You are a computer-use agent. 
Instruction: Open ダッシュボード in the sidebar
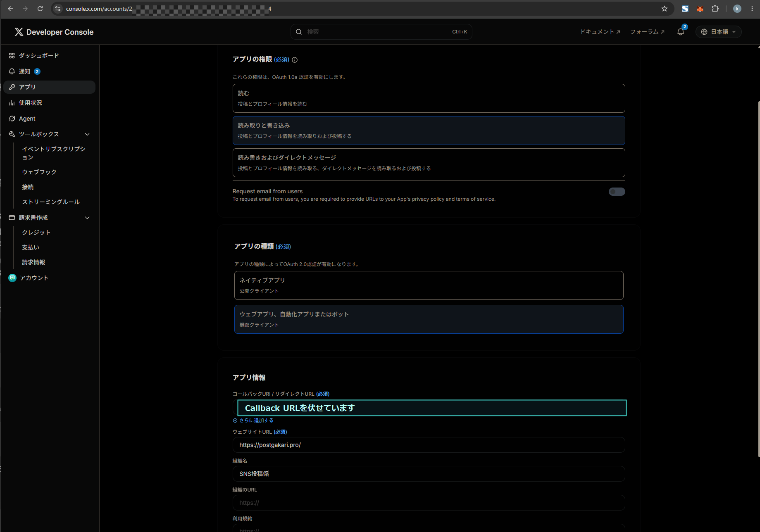point(50,56)
